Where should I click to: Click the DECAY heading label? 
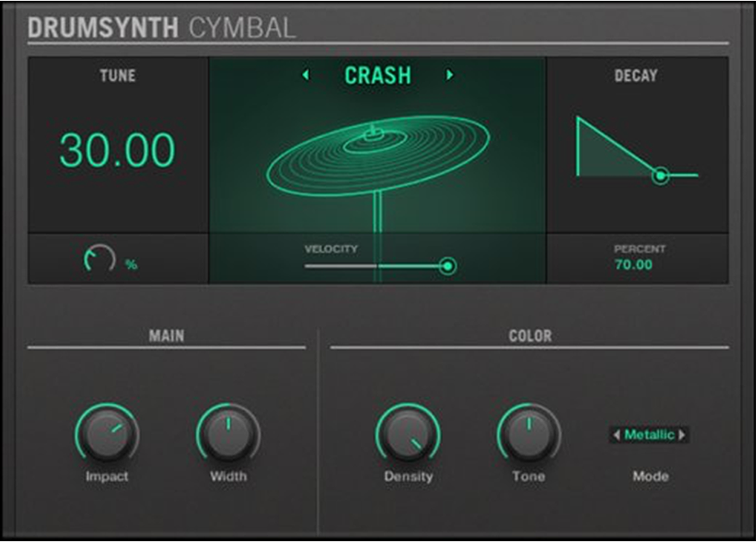[x=636, y=76]
